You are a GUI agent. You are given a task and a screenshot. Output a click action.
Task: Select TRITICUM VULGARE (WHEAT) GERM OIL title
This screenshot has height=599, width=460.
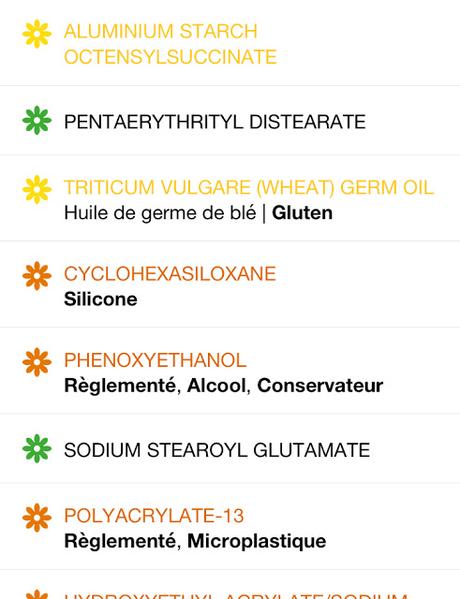pos(249,188)
